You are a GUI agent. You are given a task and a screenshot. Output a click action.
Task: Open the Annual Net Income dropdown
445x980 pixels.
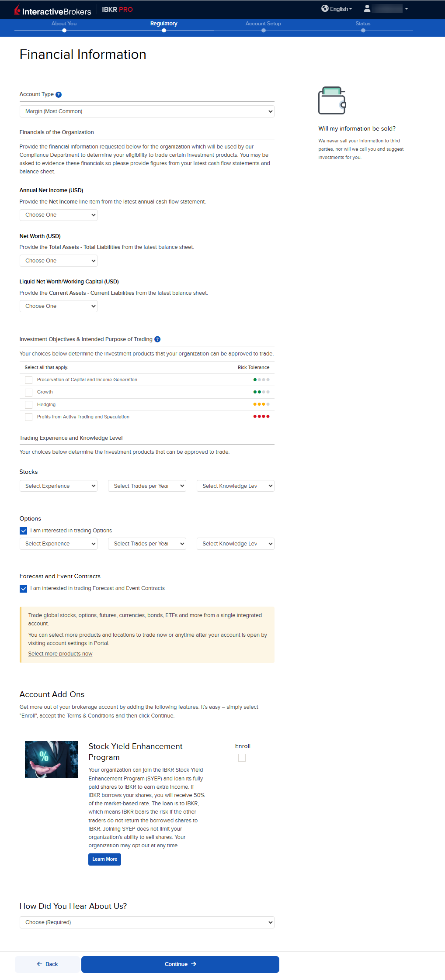(59, 215)
